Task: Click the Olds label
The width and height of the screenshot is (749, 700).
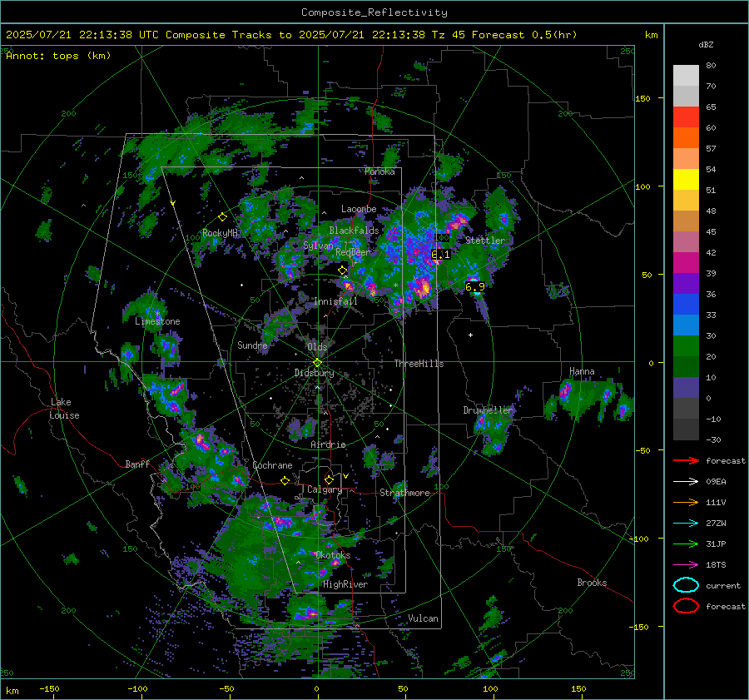Action: pyautogui.click(x=317, y=347)
